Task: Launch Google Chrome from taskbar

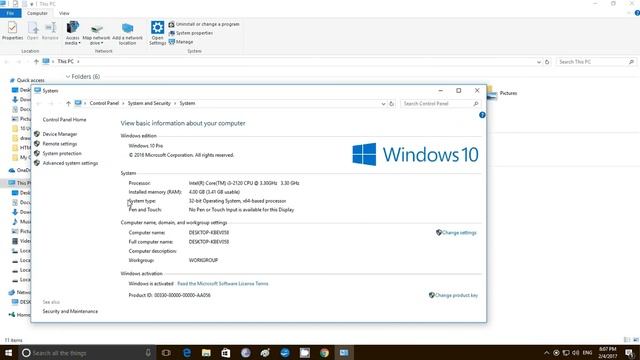Action: 324,353
